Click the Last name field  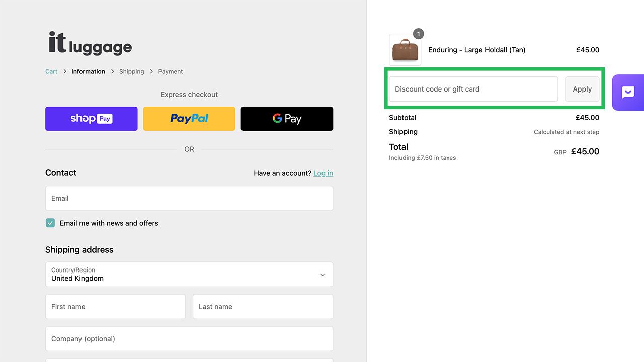(263, 306)
